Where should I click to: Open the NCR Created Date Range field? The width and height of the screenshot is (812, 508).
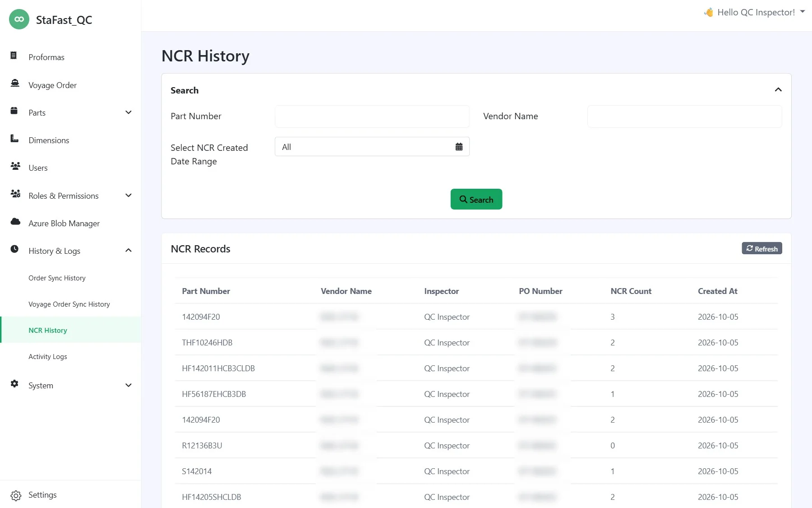tap(372, 147)
